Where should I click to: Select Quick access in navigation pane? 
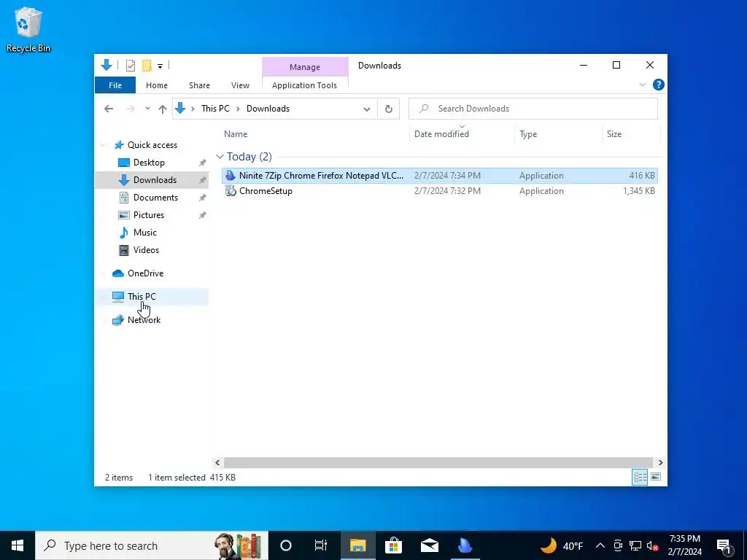point(152,145)
